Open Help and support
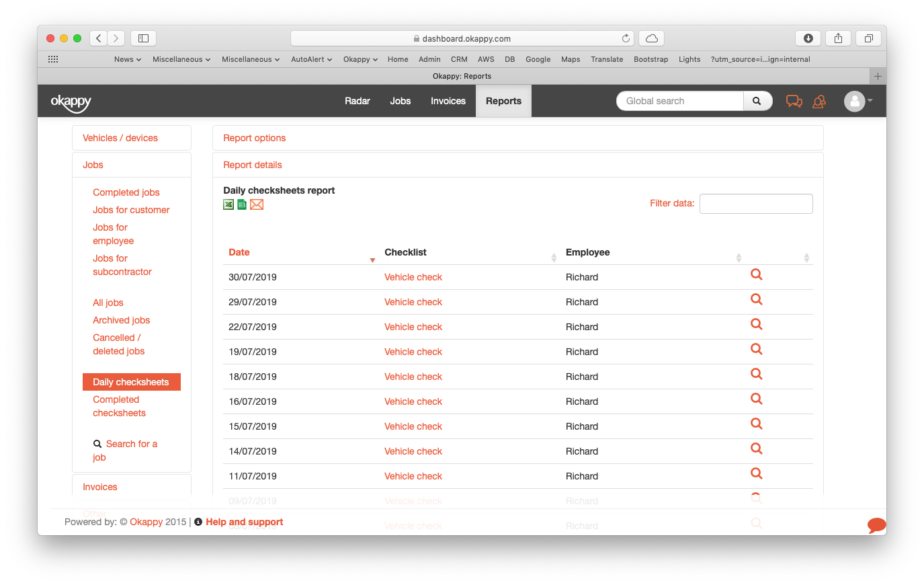 (245, 522)
